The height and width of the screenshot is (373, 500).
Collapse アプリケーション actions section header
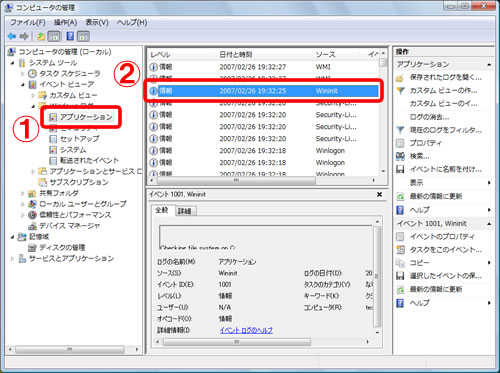coord(489,64)
